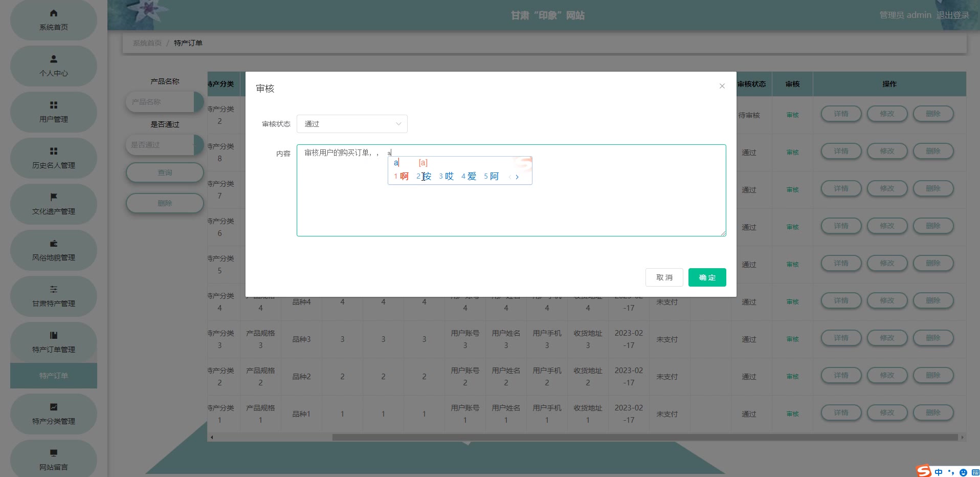Viewport: 980px width, 477px height.
Task: Click 修改 for the 品种1 row
Action: point(887,413)
